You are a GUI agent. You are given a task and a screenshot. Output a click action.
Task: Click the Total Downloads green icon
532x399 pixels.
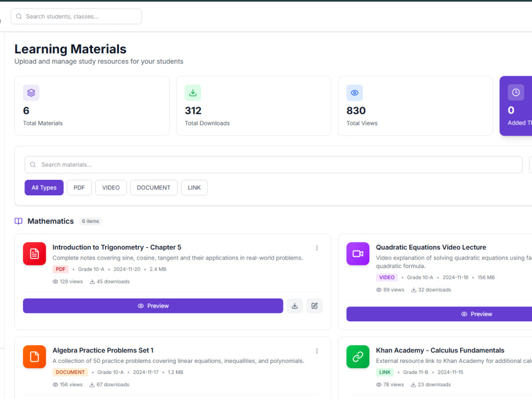[193, 93]
